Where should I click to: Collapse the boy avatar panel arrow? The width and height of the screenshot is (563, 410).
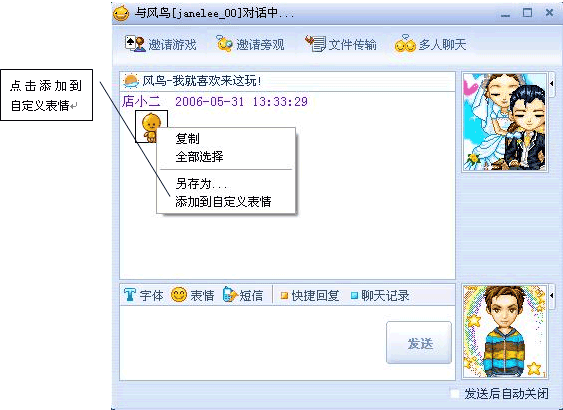point(552,295)
